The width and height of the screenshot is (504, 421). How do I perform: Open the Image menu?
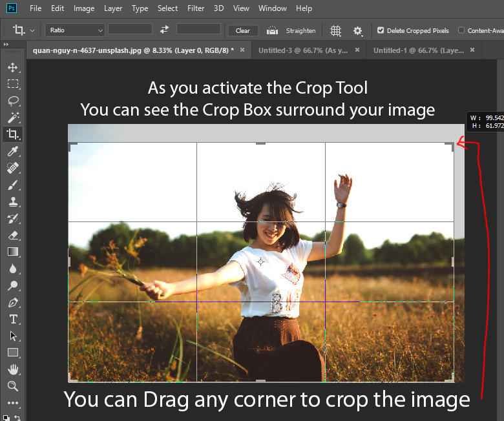(x=84, y=8)
